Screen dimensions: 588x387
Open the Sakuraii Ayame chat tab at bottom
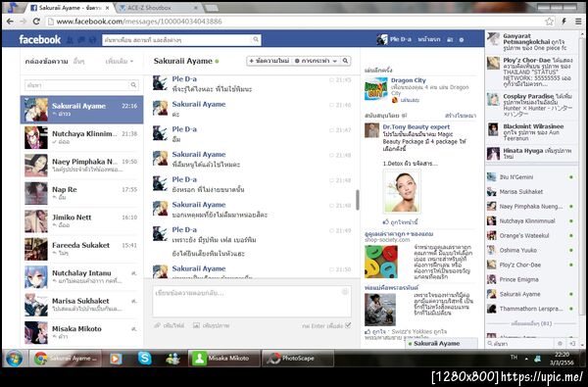point(441,343)
